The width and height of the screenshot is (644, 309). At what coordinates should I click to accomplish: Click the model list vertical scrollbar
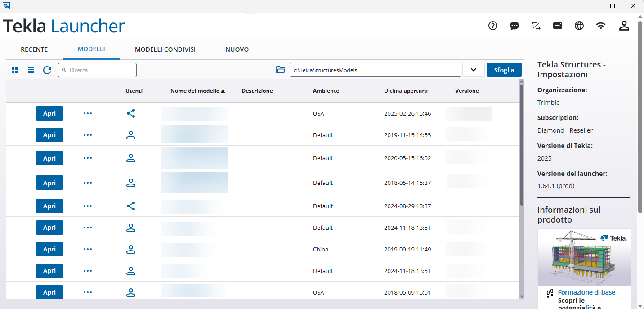click(522, 144)
